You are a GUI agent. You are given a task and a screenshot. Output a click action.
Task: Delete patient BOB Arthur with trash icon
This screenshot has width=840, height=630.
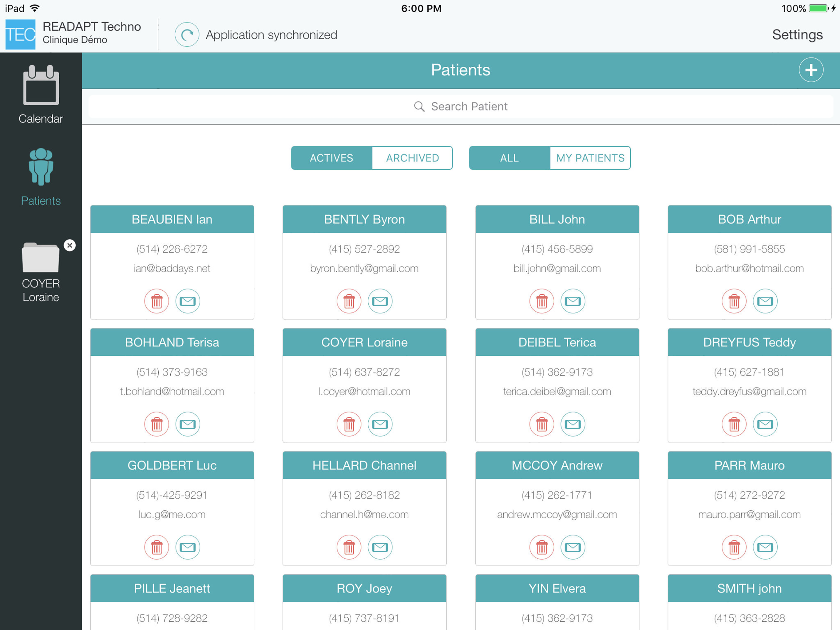tap(734, 301)
